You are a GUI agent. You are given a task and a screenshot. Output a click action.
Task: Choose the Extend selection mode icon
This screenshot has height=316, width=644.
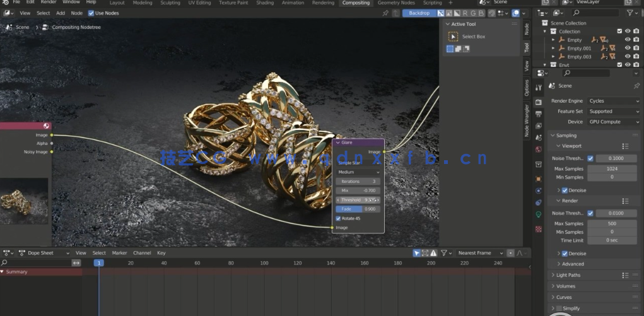click(x=458, y=49)
